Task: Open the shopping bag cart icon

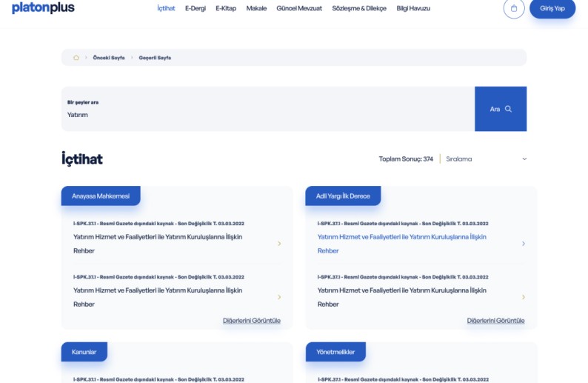Action: pyautogui.click(x=514, y=8)
